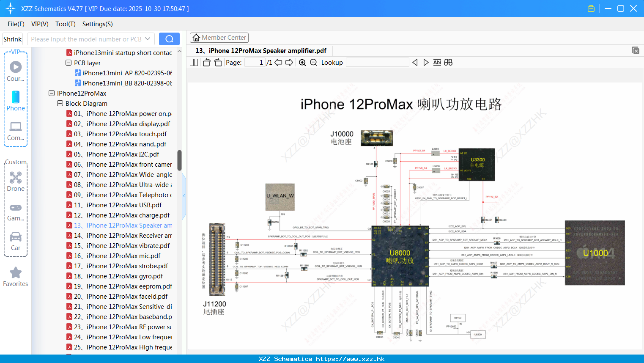Open the Favorites star icon
The width and height of the screenshot is (644, 363).
pos(16,272)
